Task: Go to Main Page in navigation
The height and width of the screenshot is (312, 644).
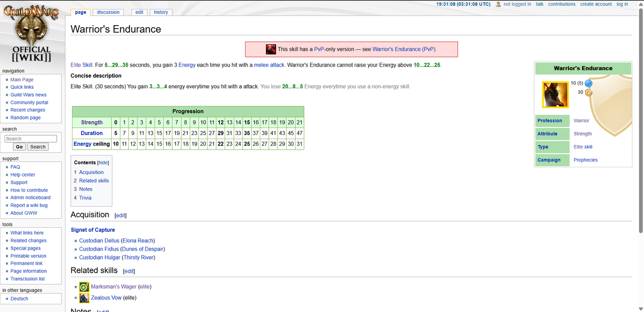Action: 22,80
